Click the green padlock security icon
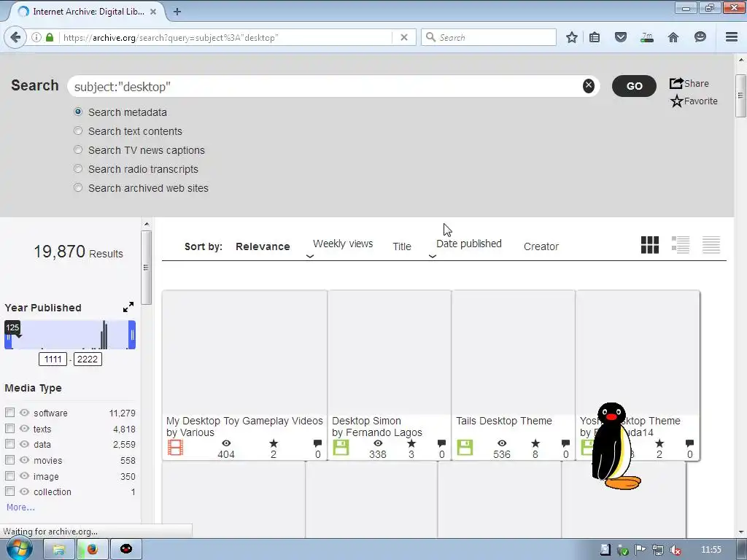This screenshot has width=747, height=560. [x=50, y=37]
